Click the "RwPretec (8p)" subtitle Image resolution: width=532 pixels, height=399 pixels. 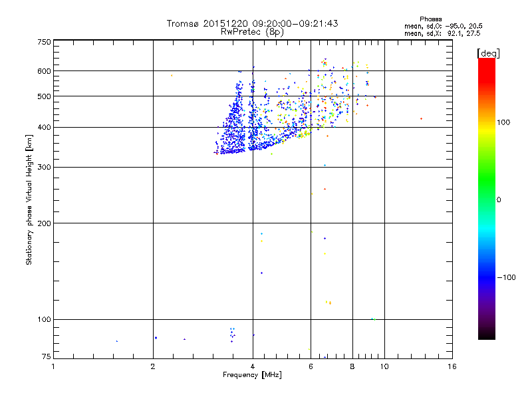(x=252, y=32)
